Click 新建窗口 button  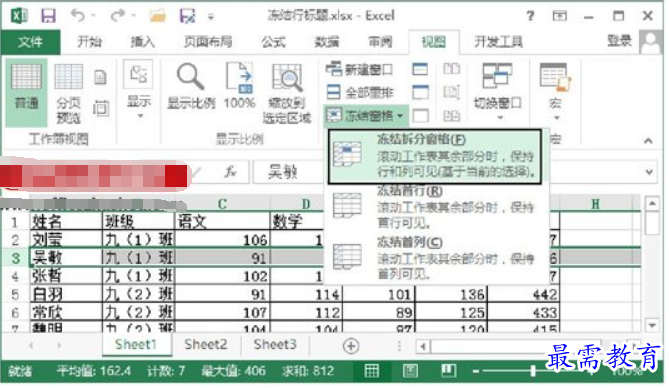pyautogui.click(x=359, y=69)
